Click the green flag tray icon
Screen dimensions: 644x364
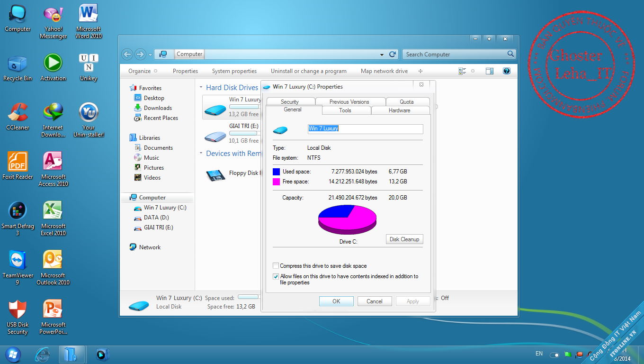568,354
